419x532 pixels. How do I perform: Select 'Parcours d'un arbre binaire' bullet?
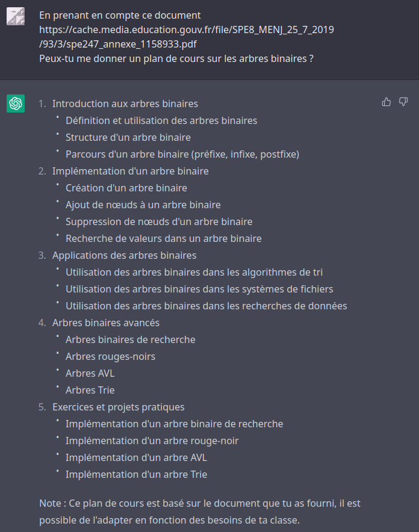click(182, 154)
